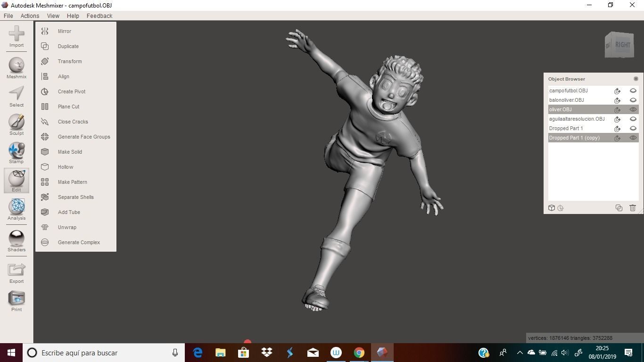Close the Object Browser panel
This screenshot has width=644, height=362.
[x=636, y=79]
